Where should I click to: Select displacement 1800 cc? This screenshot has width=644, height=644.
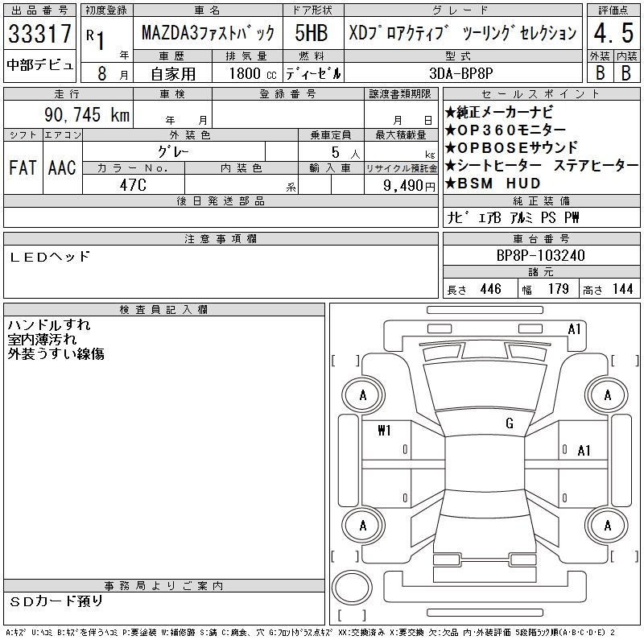tap(253, 73)
